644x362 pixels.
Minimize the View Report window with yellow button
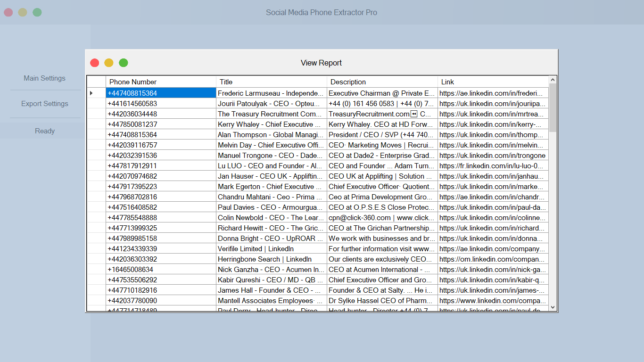109,63
